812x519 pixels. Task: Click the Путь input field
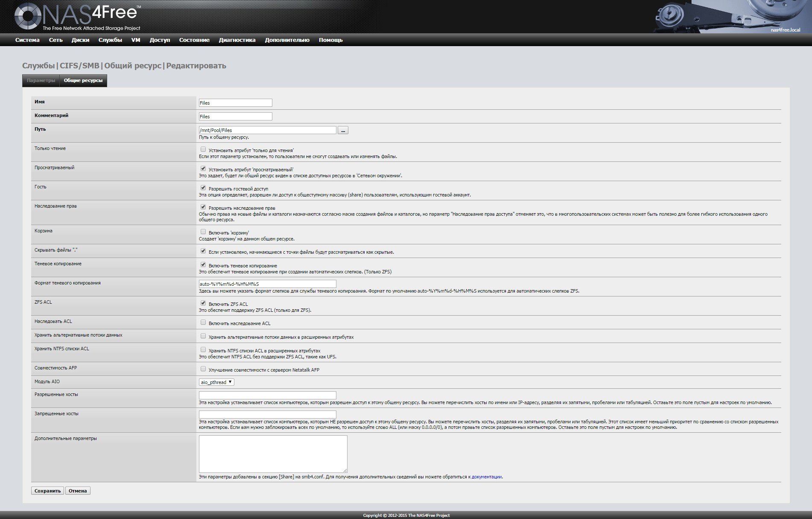coord(268,130)
